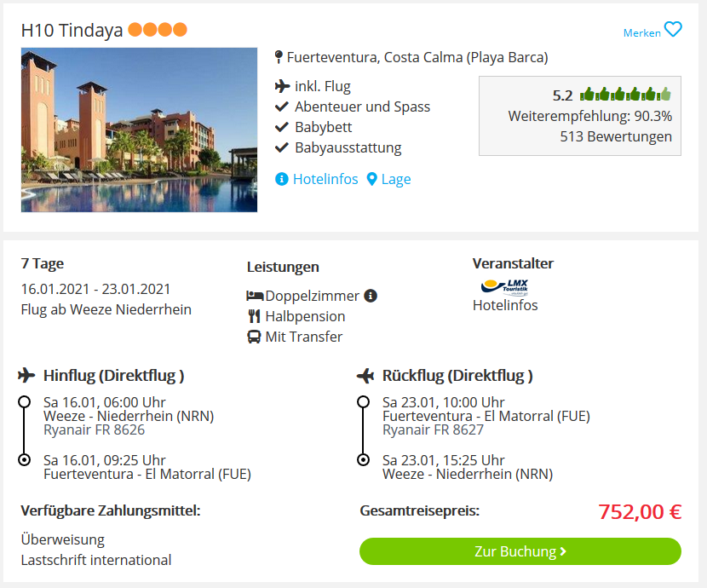Screen dimensions: 707x588
Task: Click the Rückflug airplane icon
Action: pyautogui.click(x=365, y=375)
